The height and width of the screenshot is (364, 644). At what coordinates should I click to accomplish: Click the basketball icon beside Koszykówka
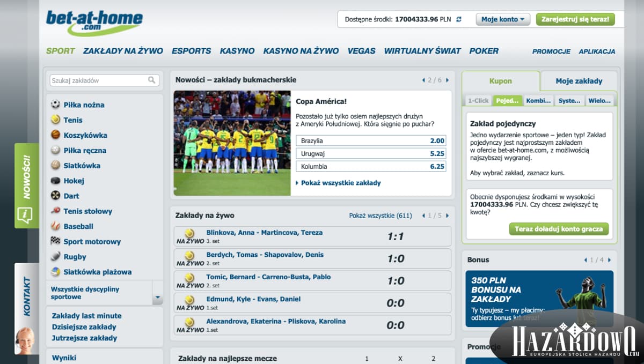coord(55,135)
